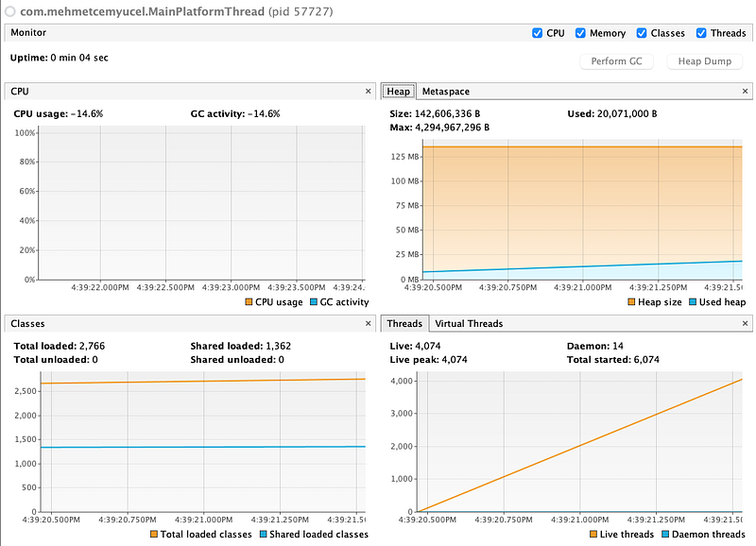Switch to the Metaspace tab

[x=445, y=91]
